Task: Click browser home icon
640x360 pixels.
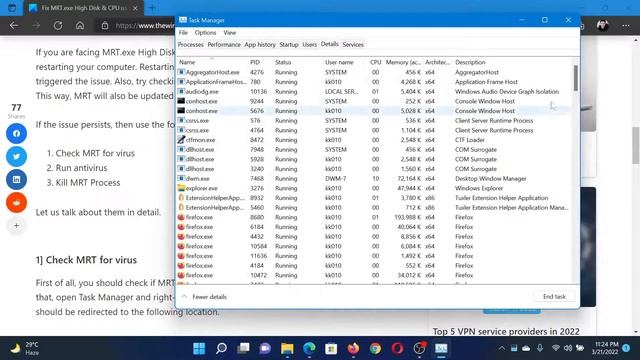Action: click(x=80, y=26)
